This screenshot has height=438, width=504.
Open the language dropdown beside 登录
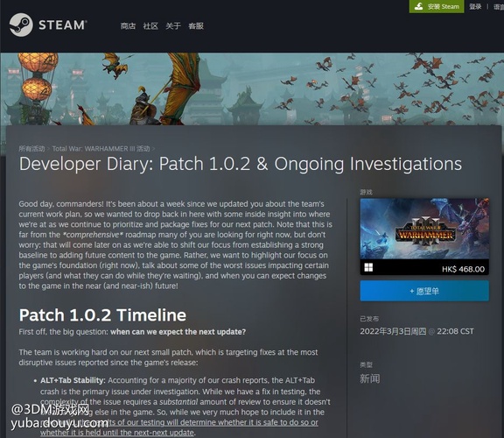[x=499, y=6]
